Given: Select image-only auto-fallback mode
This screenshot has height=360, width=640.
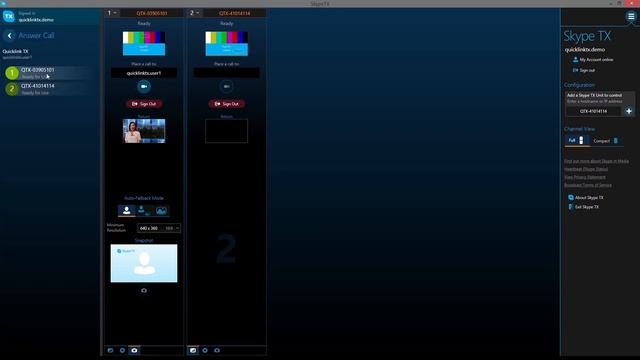Looking at the screenshot, I should pos(161,211).
